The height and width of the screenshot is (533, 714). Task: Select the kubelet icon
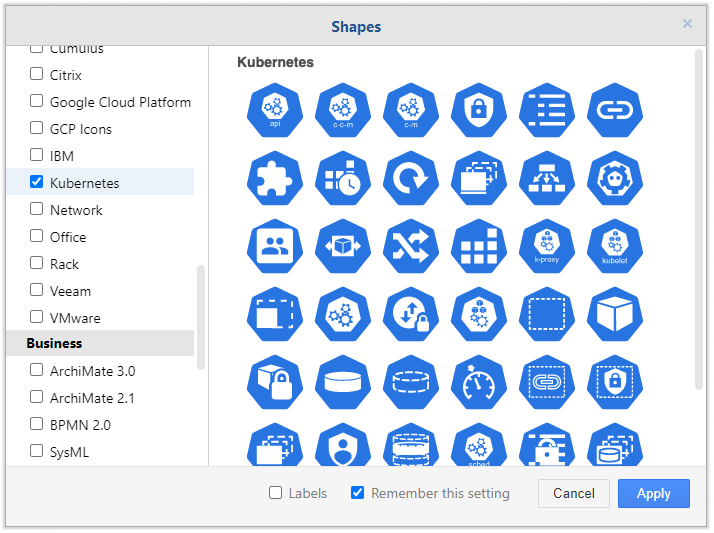(615, 246)
